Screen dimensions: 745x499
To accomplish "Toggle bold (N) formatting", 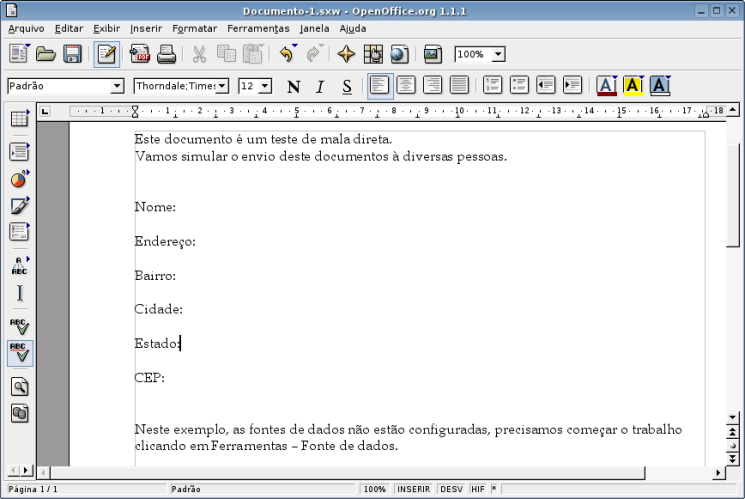I will pos(294,86).
